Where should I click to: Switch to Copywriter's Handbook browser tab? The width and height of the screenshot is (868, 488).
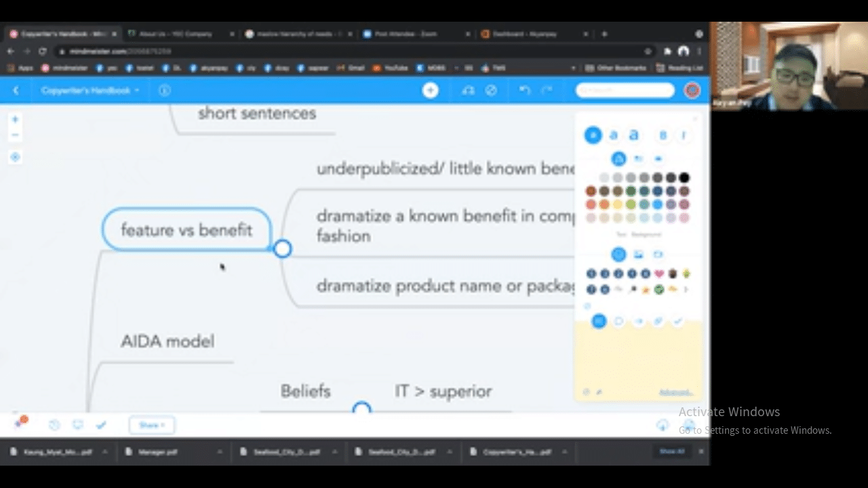[x=62, y=34]
